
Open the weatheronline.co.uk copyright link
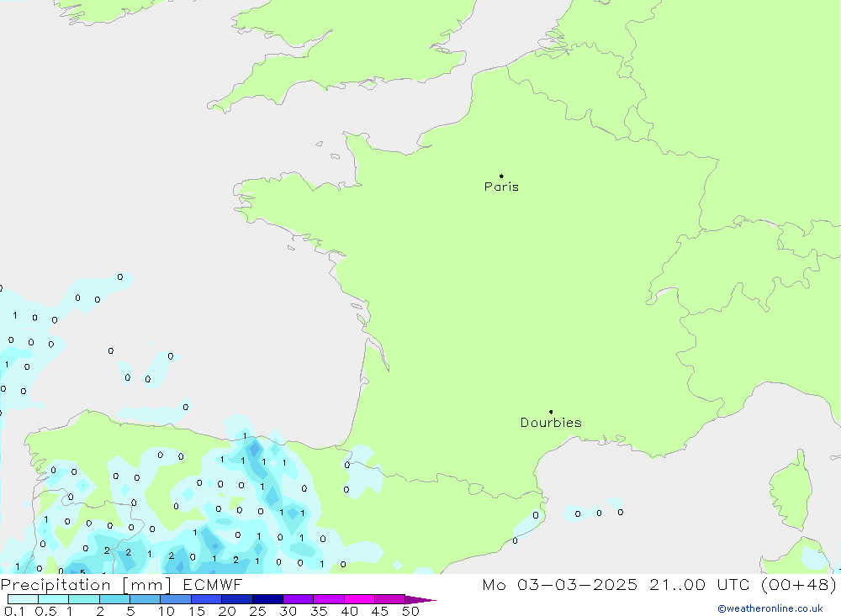point(770,608)
